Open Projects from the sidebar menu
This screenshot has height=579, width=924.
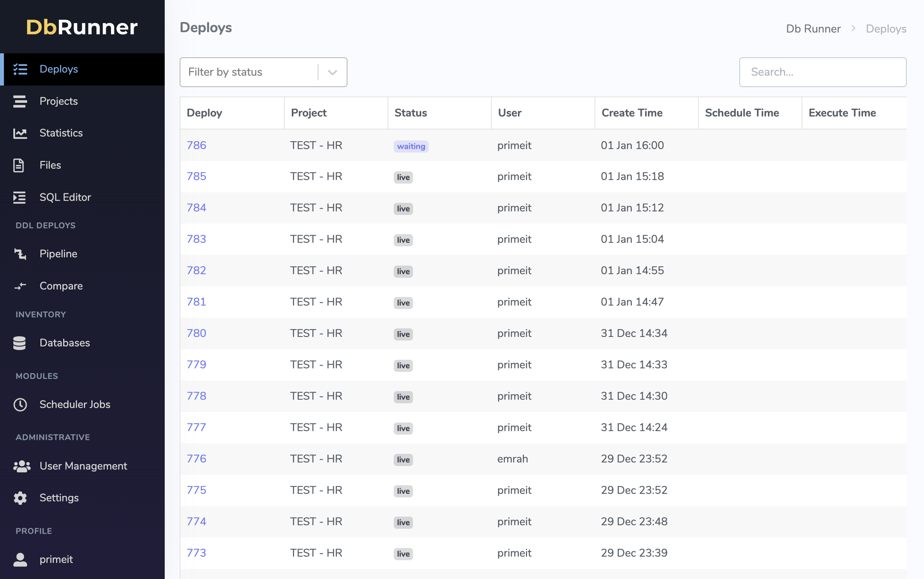coord(58,101)
